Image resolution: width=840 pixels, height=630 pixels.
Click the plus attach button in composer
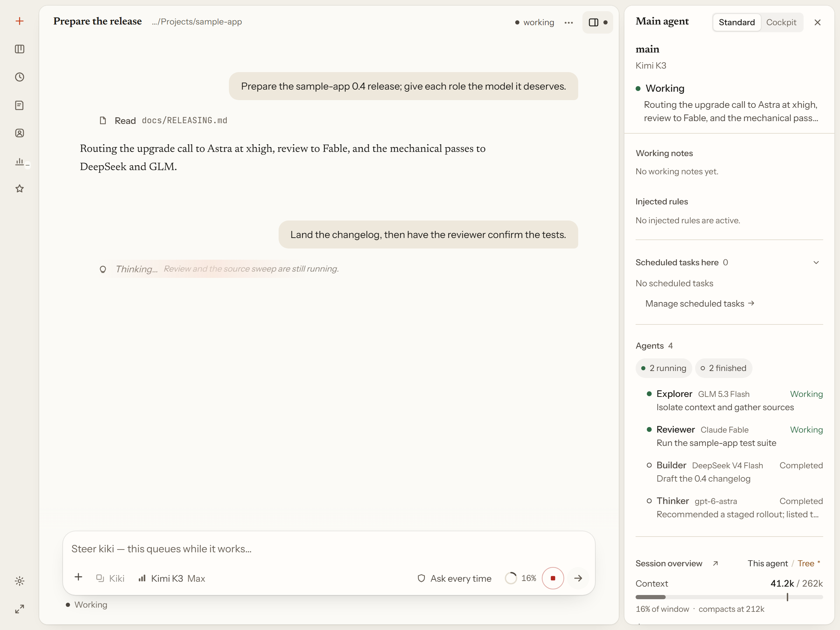[78, 577]
